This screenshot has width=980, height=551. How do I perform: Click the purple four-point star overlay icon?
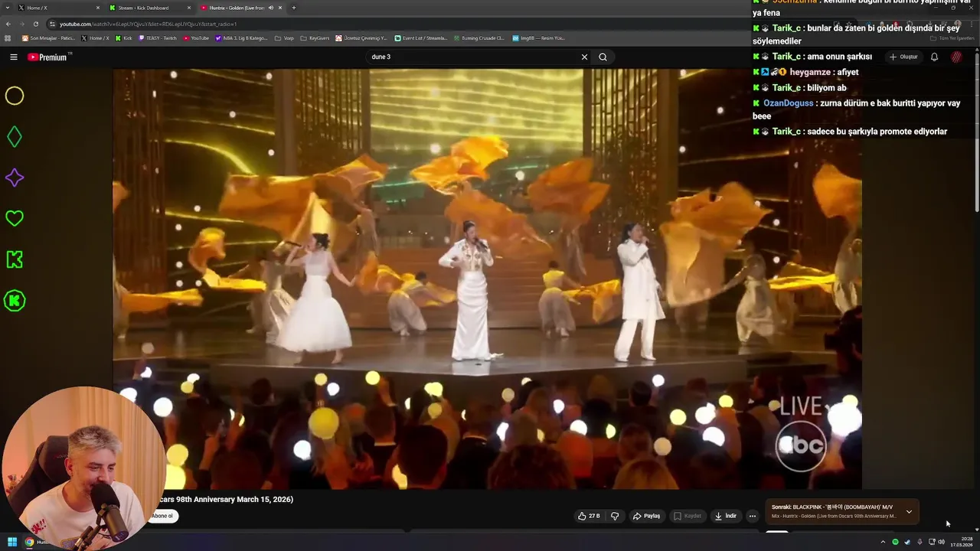coord(15,178)
